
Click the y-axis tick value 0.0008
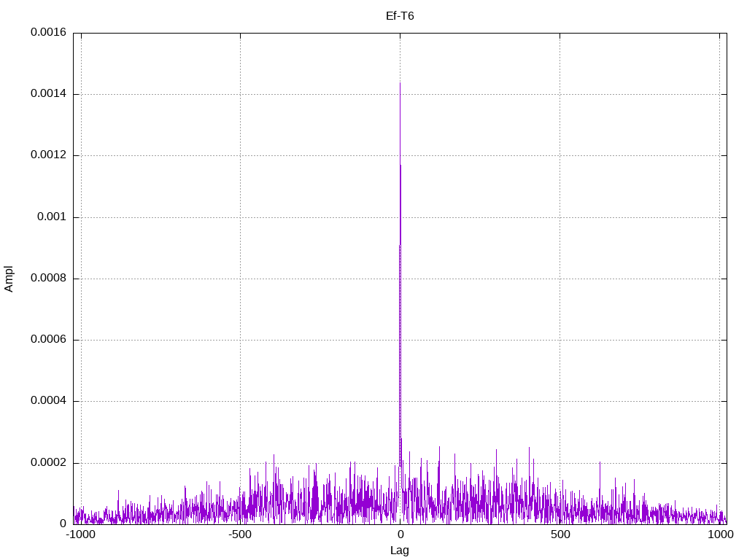click(x=49, y=278)
